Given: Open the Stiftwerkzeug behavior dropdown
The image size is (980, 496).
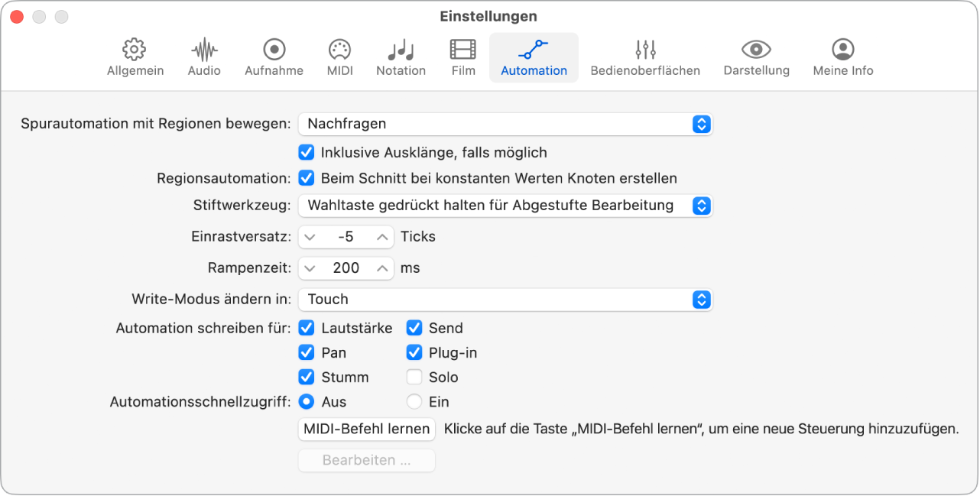Looking at the screenshot, I should tap(505, 205).
